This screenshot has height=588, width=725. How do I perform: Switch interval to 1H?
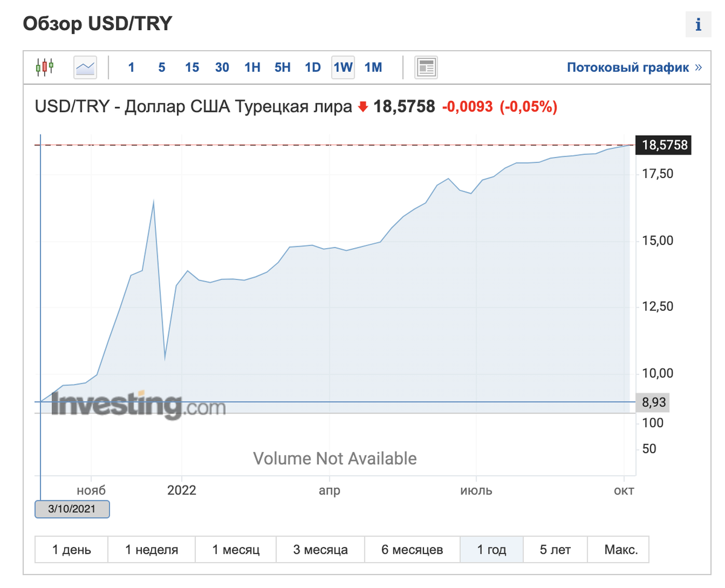tap(253, 67)
